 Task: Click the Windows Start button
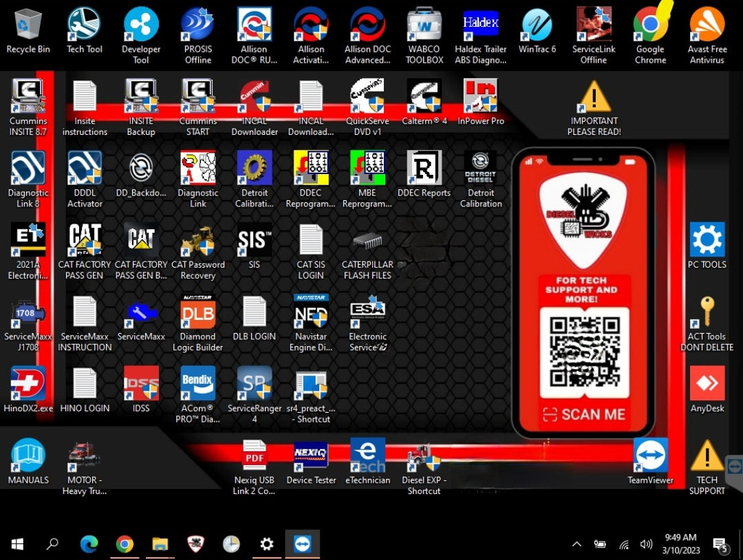click(17, 544)
